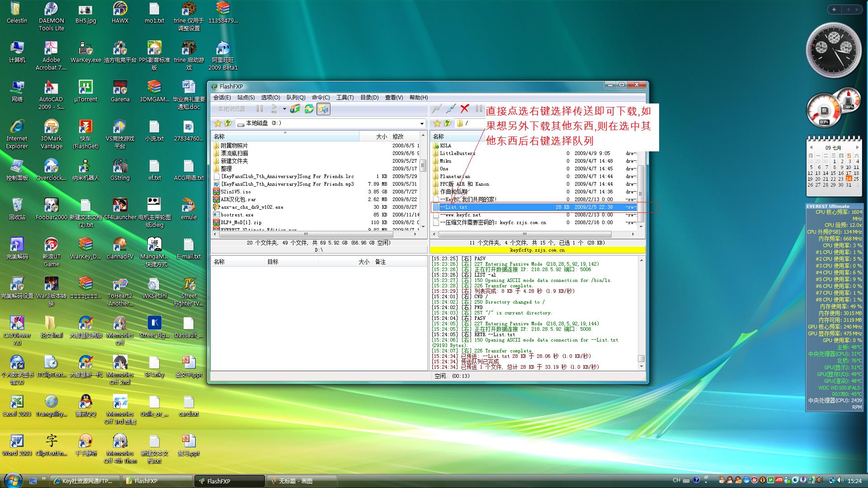
Task: Select date 24 in the calendar gadget
Action: 849,179
